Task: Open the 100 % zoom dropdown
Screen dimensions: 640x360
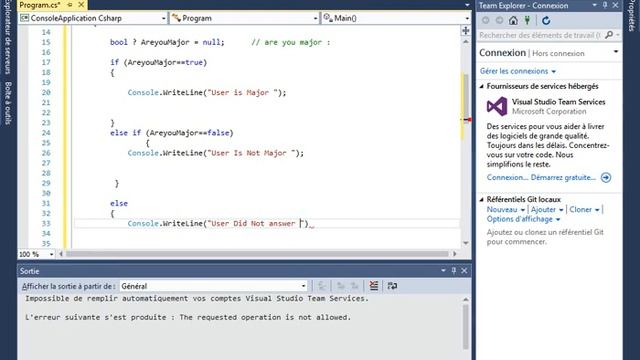Action: 51,254
